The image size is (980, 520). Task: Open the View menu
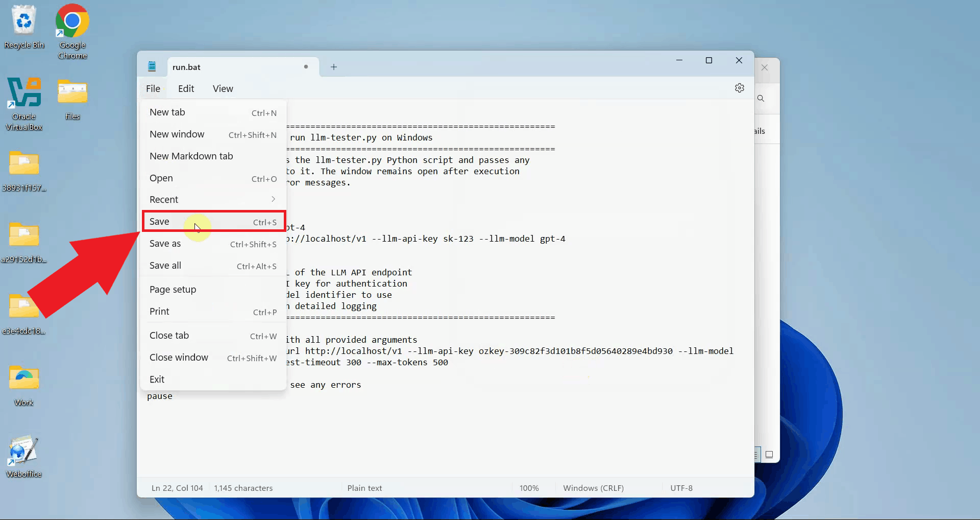223,88
